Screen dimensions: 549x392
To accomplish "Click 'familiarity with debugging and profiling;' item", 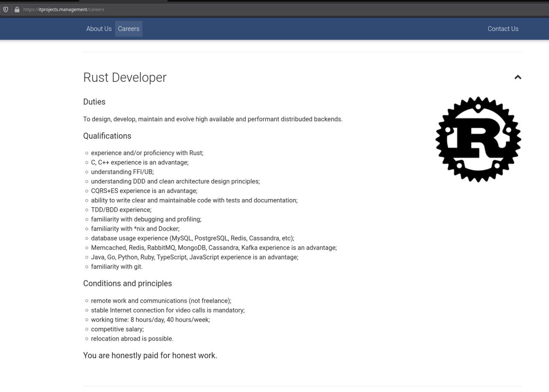I will (146, 219).
